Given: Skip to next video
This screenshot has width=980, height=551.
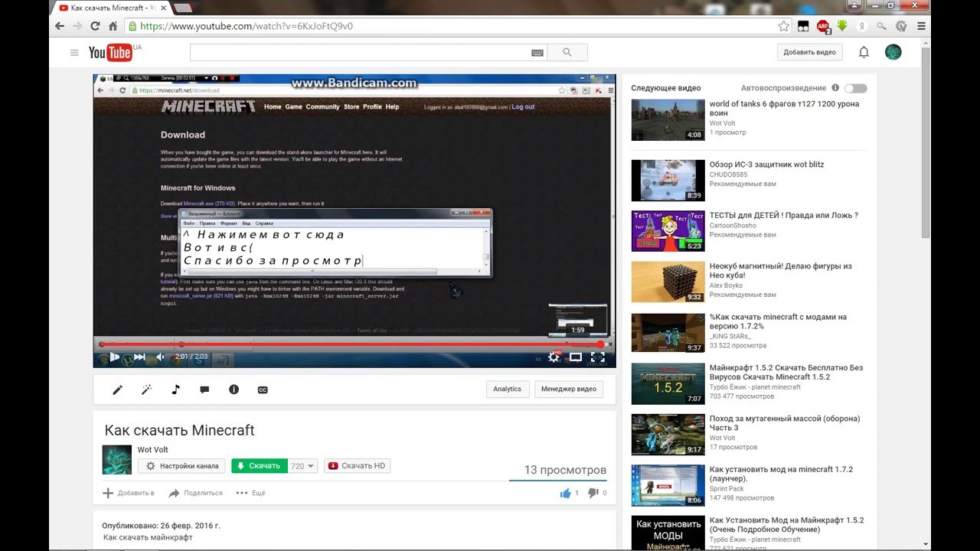Looking at the screenshot, I should pyautogui.click(x=139, y=357).
